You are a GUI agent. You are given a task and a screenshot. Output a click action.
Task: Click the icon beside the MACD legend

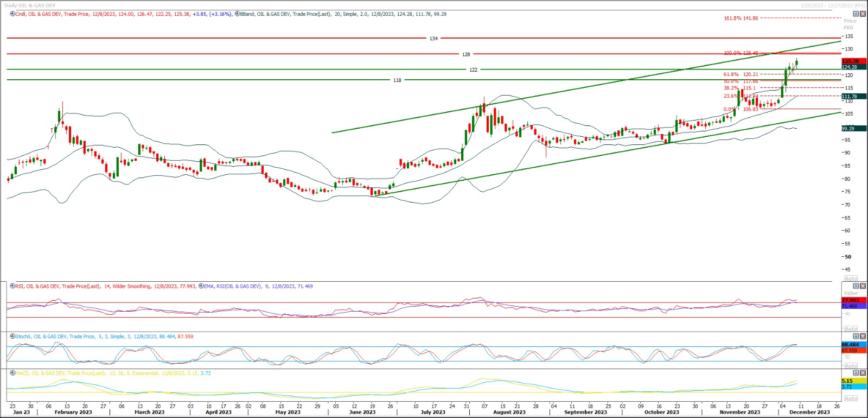[x=12, y=373]
